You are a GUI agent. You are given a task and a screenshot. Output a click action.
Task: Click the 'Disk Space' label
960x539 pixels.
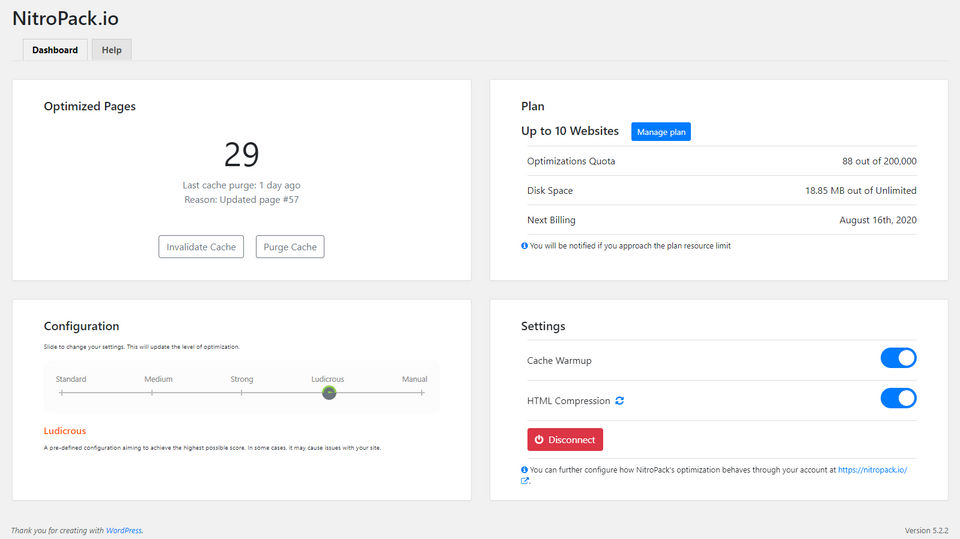[x=550, y=190]
